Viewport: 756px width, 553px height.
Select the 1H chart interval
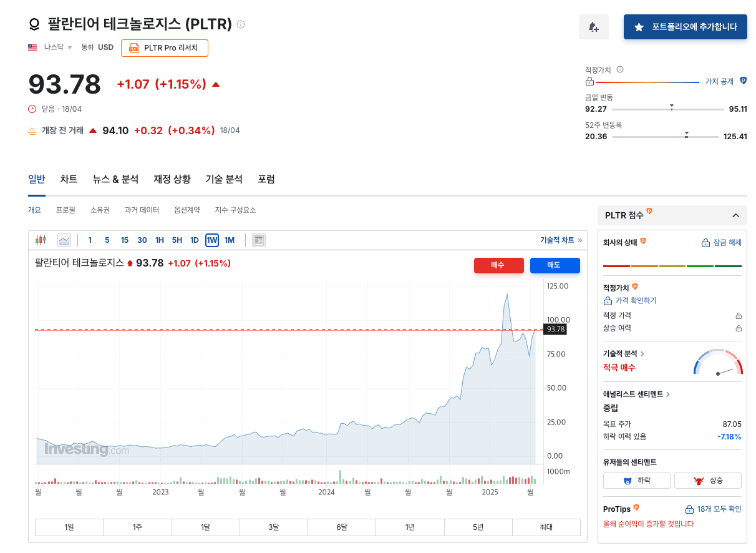pos(160,240)
